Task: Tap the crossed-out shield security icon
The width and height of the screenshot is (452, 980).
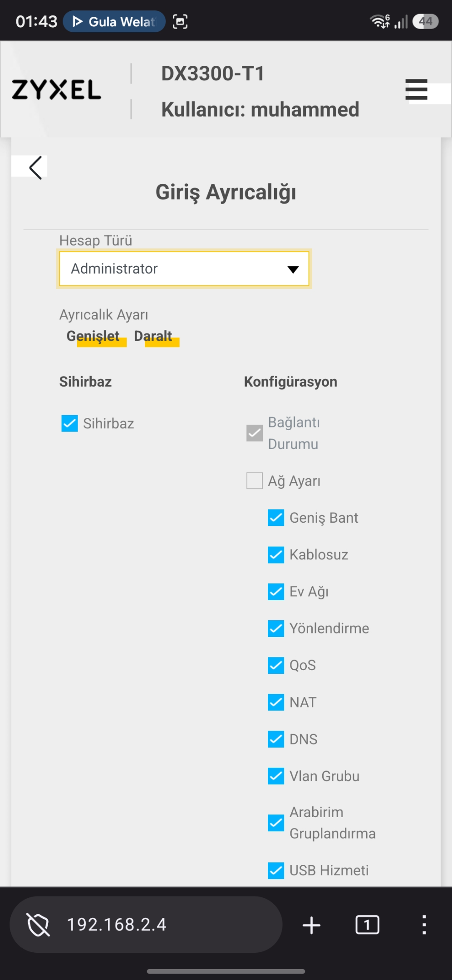Action: [x=39, y=925]
